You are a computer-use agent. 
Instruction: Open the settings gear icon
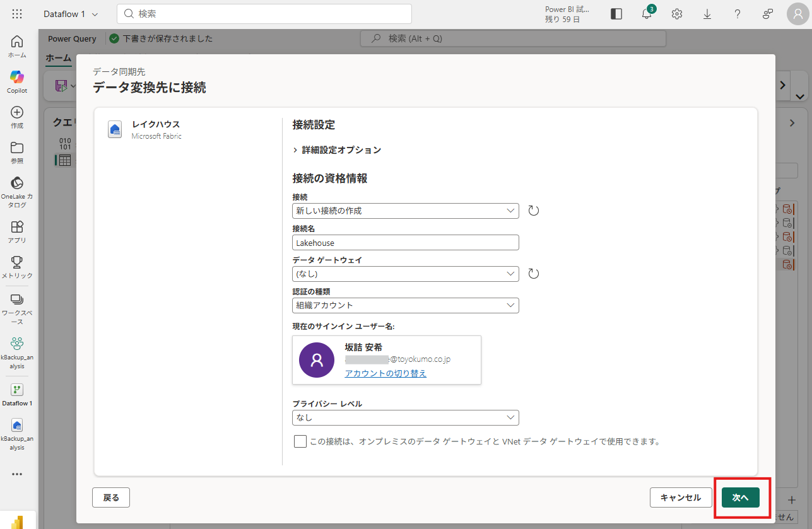(677, 14)
